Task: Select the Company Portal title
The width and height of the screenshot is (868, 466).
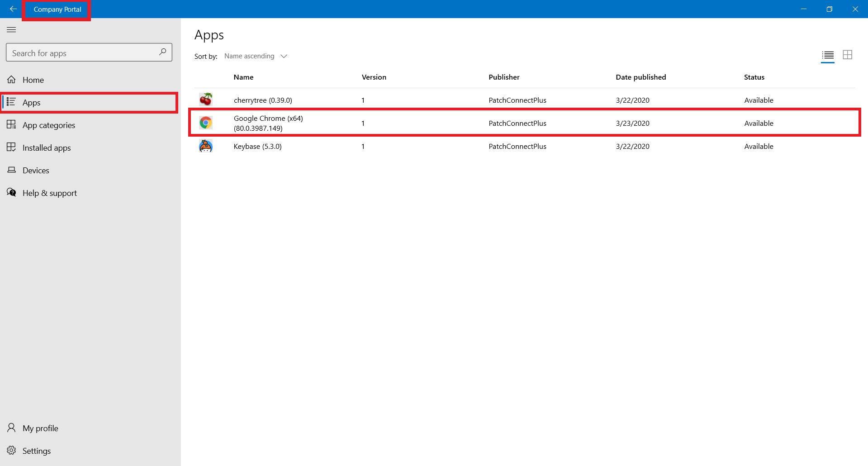Action: click(x=57, y=9)
